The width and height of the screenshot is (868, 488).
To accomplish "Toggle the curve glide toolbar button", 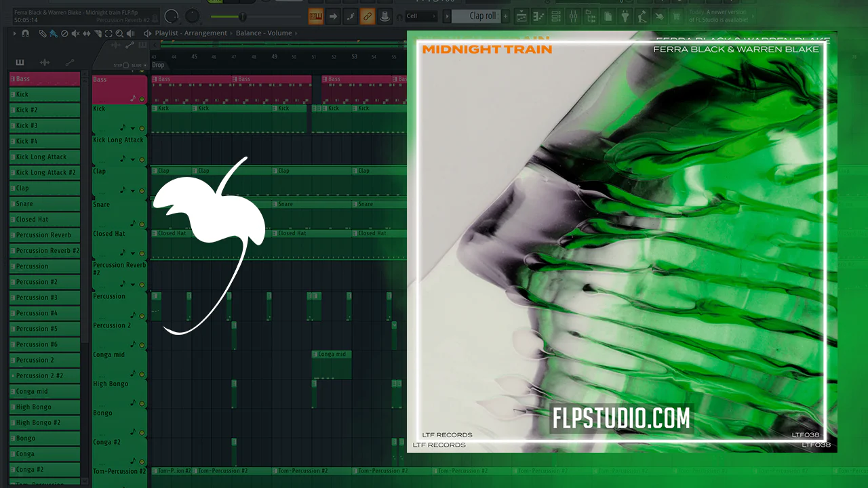I will pos(350,16).
